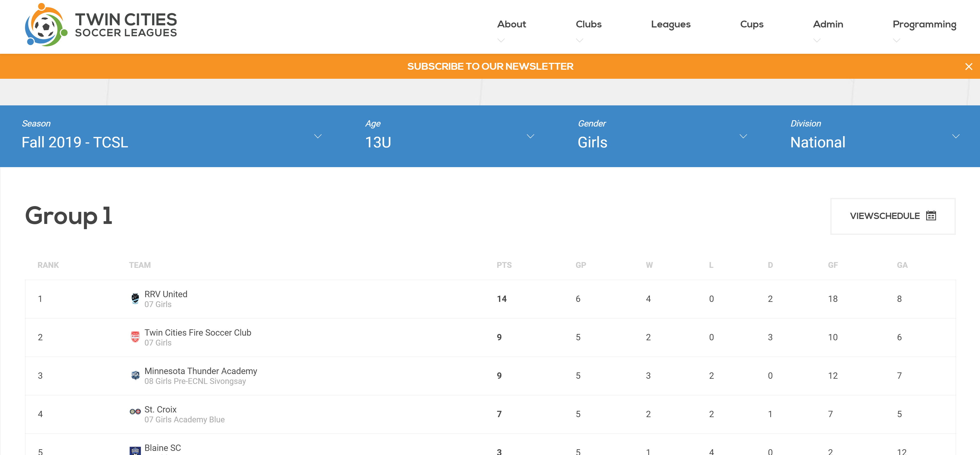Click the Twin Cities Soccer Leagues logo
The image size is (980, 455).
coord(101,25)
